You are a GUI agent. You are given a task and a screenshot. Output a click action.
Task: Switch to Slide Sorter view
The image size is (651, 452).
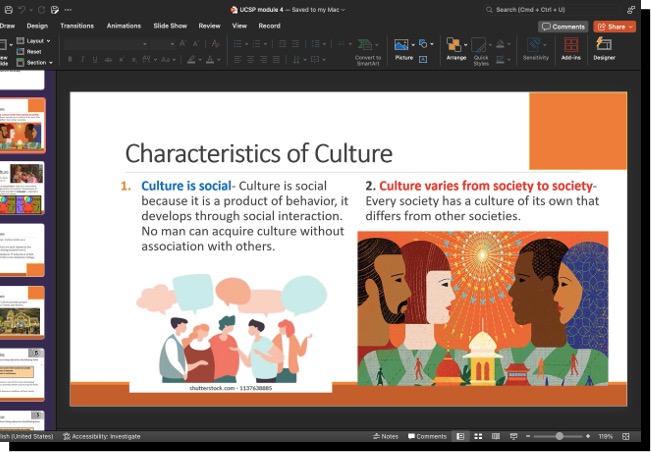point(478,437)
